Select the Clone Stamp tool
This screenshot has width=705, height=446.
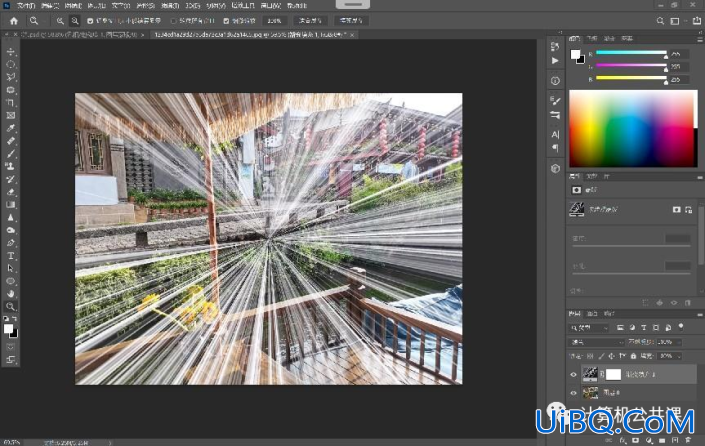point(10,166)
